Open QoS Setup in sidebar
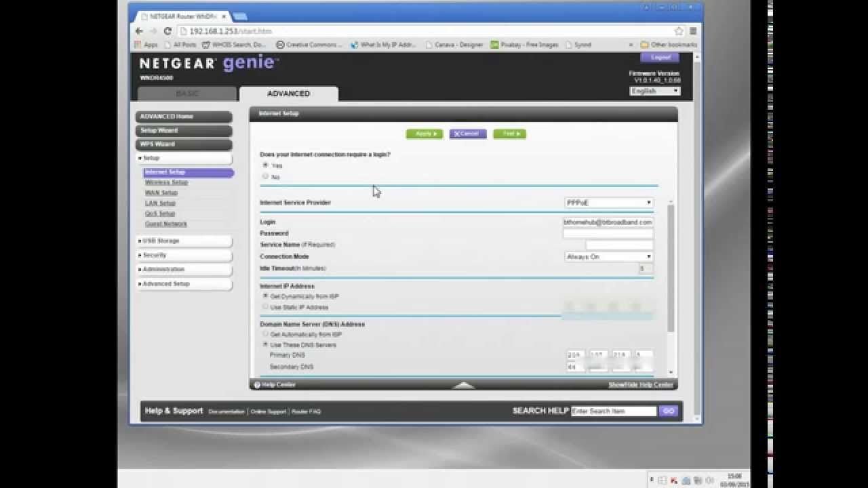 [160, 213]
